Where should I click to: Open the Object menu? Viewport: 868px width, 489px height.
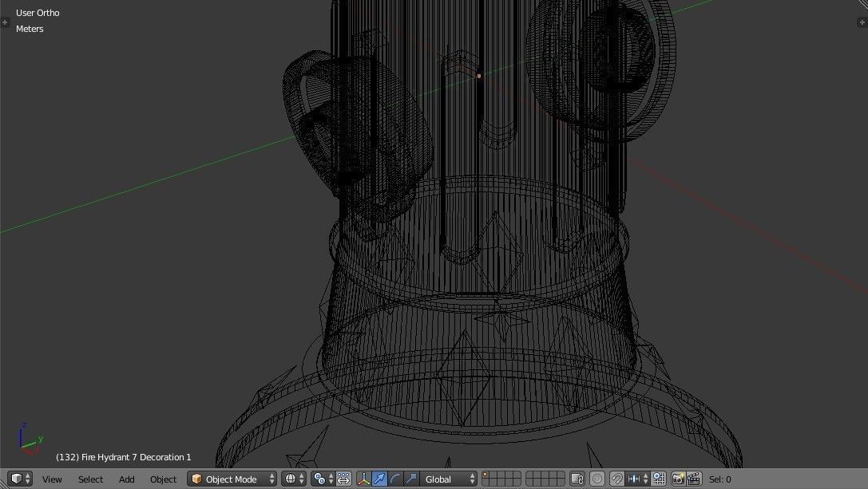164,479
